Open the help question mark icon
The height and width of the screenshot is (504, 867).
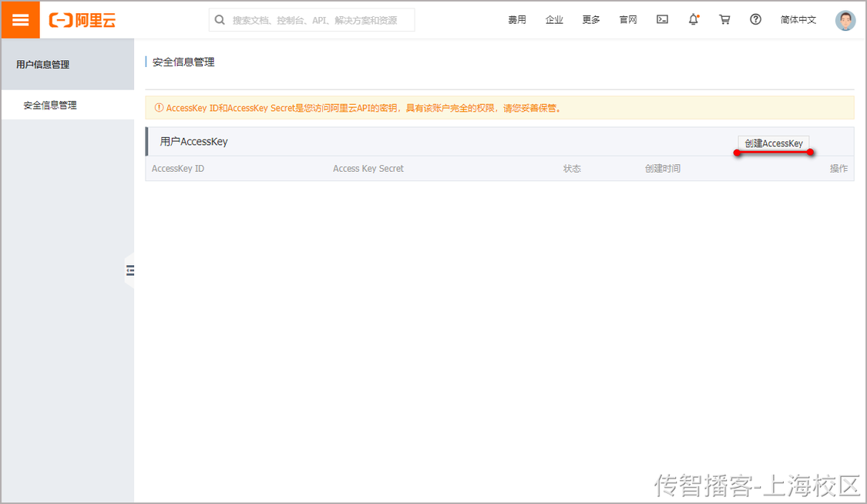[755, 19]
